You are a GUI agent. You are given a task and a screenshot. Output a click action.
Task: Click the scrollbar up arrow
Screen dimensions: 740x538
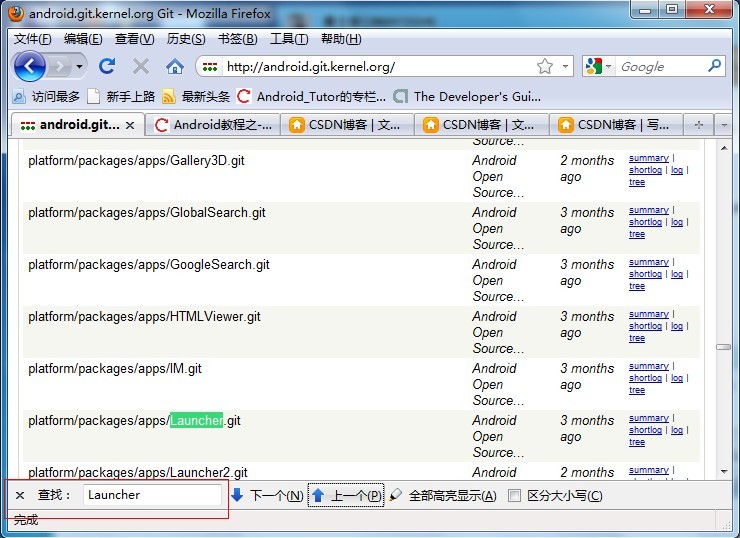tap(724, 148)
